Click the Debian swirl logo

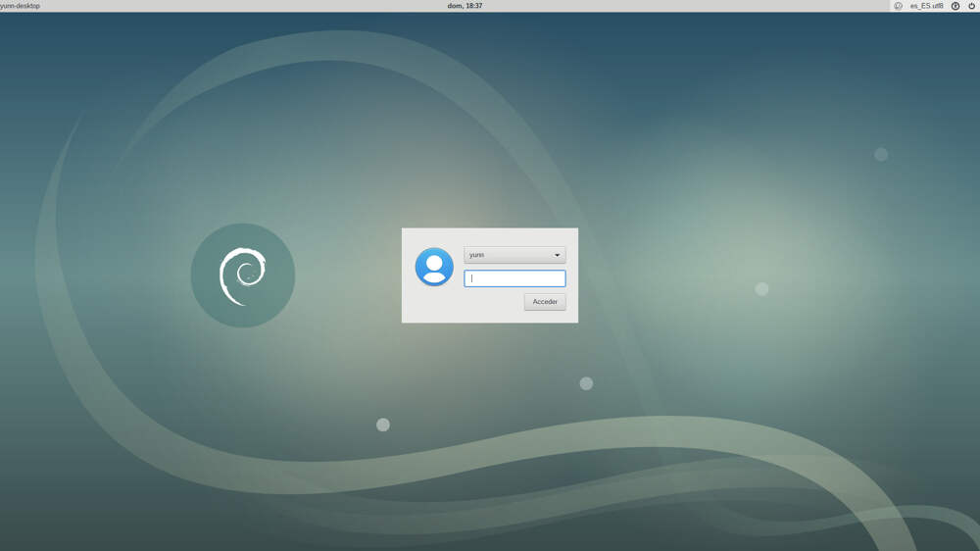(242, 275)
